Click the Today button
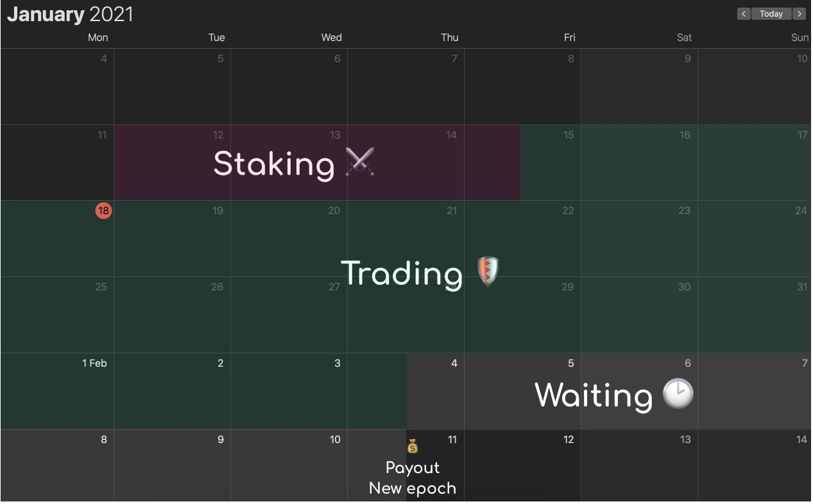This screenshot has height=504, width=813. (x=771, y=13)
